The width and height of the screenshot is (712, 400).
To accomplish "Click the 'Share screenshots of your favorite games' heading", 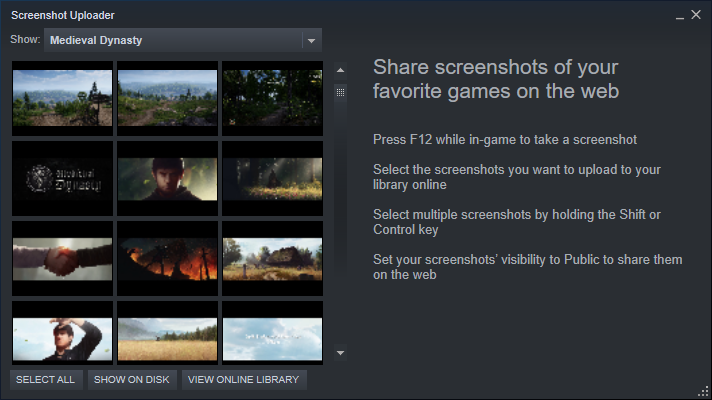I will (496, 79).
